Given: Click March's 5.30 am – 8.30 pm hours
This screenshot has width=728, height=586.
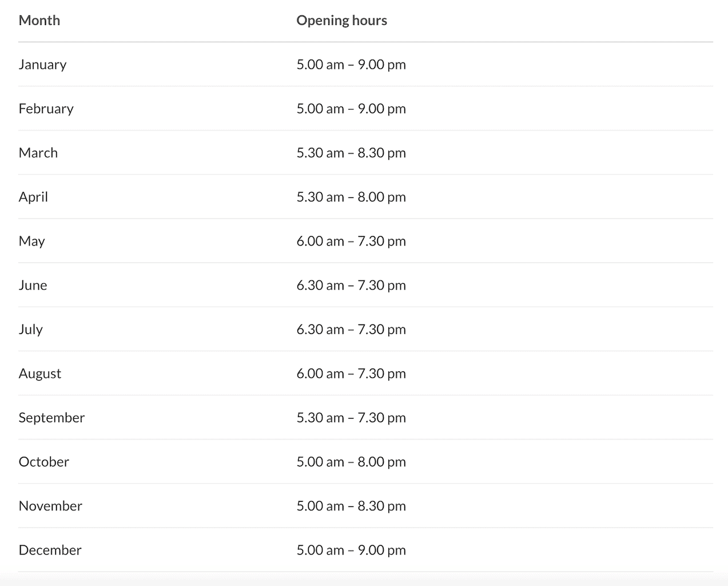Looking at the screenshot, I should (x=351, y=153).
